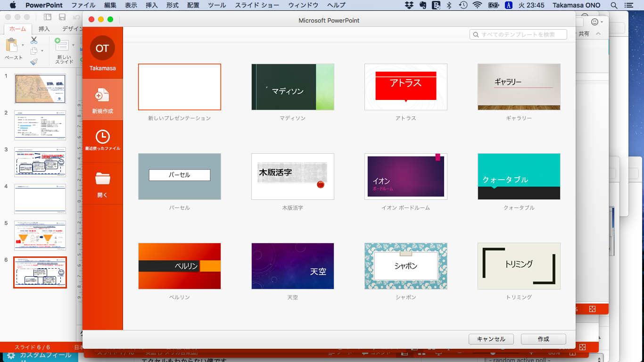Select the パーセル template

click(180, 176)
